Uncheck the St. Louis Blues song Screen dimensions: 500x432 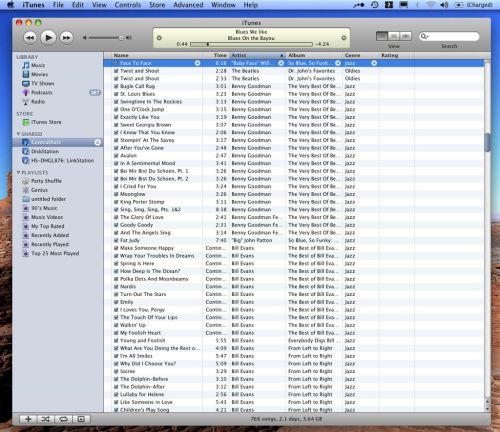116,94
